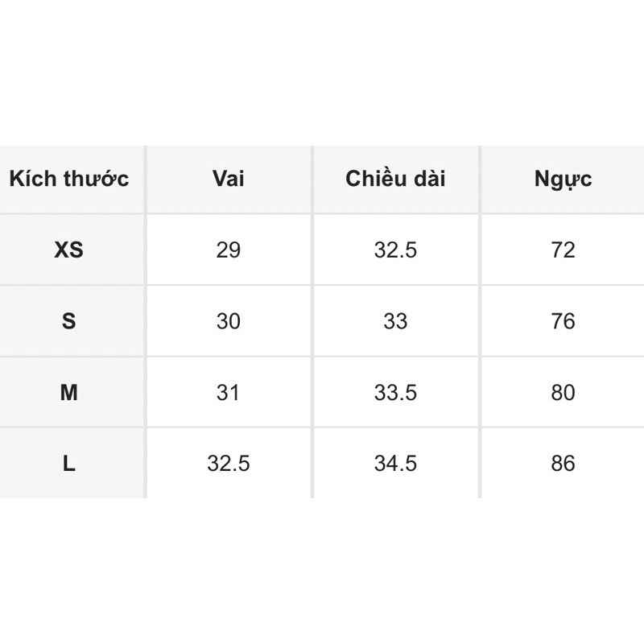Click the S length value 33

pos(395,321)
